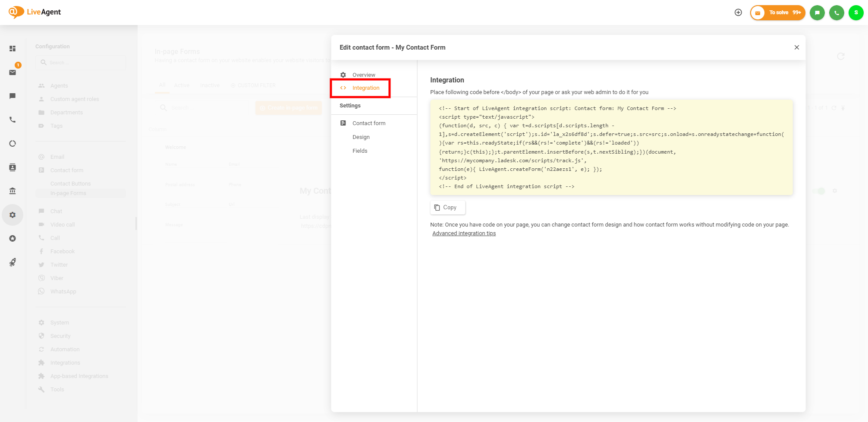Viewport: 868px width, 422px height.
Task: Open the Chats icon in left sidebar
Action: click(13, 96)
